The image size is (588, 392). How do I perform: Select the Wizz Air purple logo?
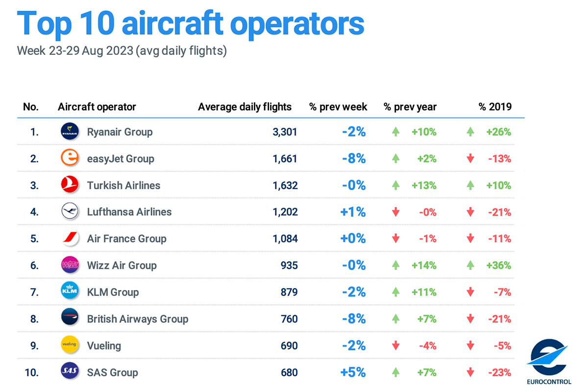[x=69, y=265]
